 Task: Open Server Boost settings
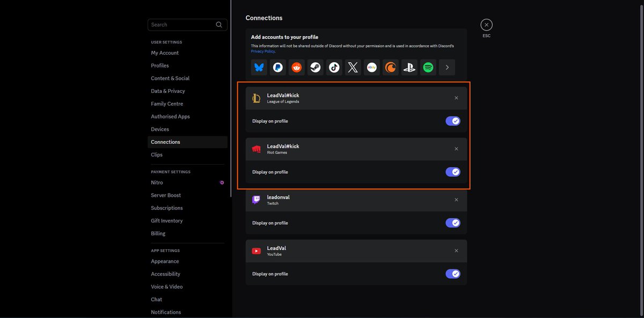187,195
